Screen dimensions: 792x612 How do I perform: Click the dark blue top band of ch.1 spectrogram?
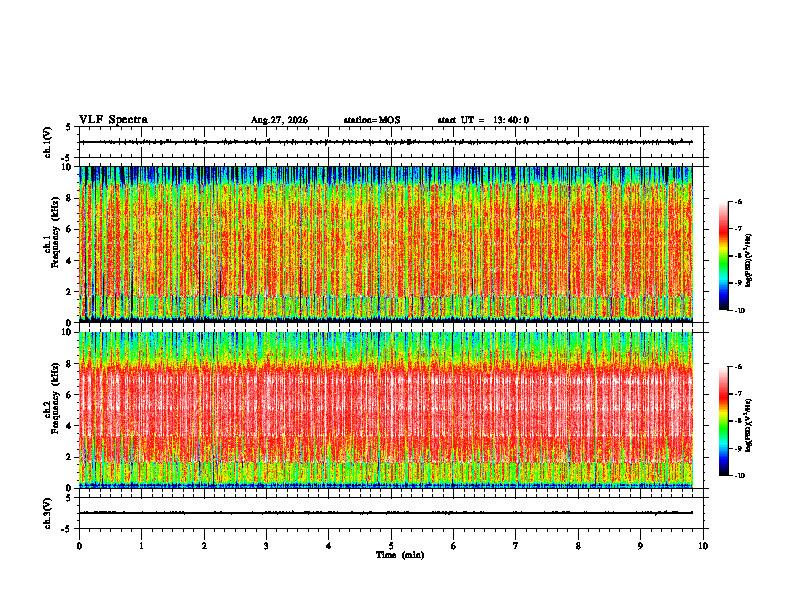coord(386,175)
